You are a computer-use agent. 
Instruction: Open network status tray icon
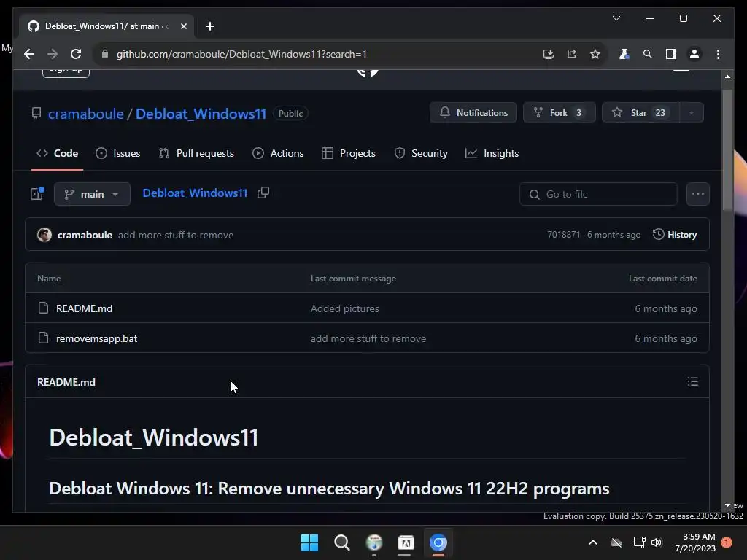(x=639, y=542)
